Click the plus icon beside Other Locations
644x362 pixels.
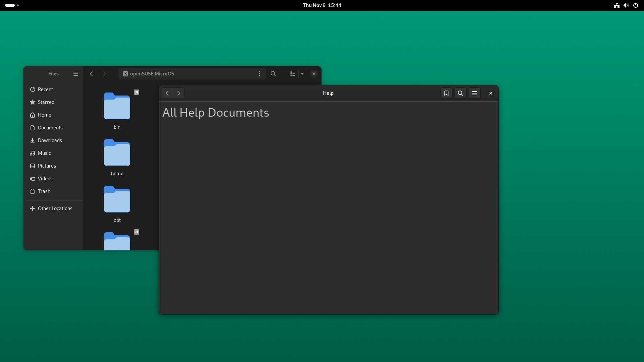point(33,208)
